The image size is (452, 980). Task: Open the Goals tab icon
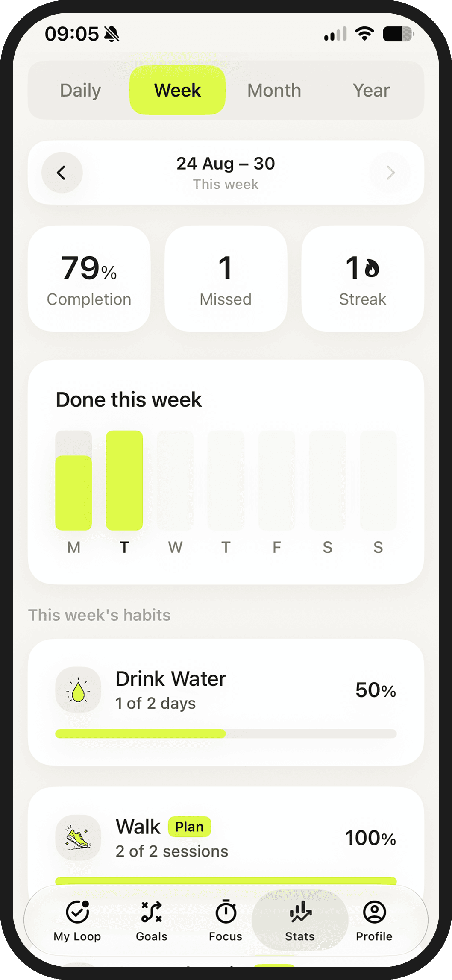click(152, 912)
